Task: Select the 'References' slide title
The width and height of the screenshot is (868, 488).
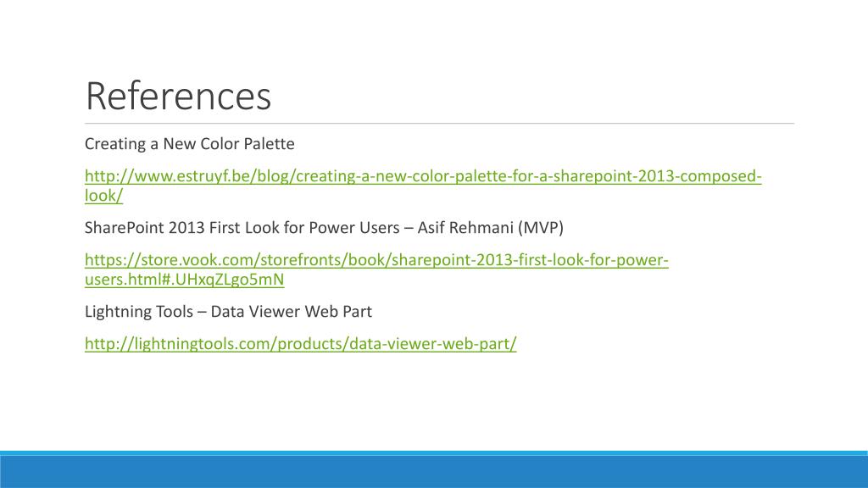Action: point(178,97)
